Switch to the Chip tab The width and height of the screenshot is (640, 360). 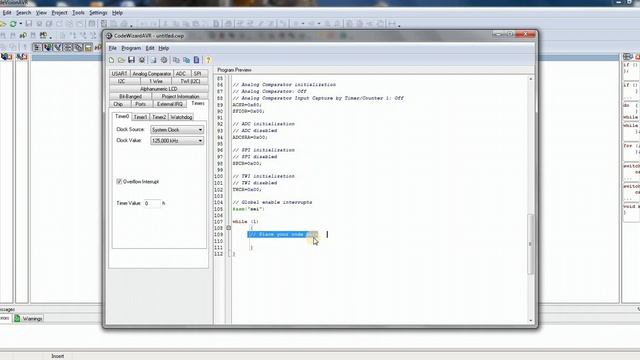pos(118,104)
